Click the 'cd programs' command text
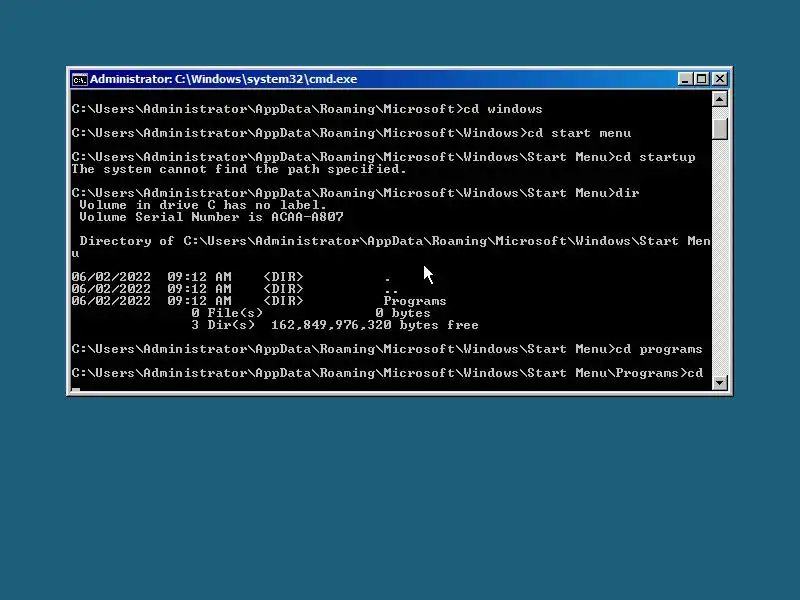 pyautogui.click(x=659, y=349)
